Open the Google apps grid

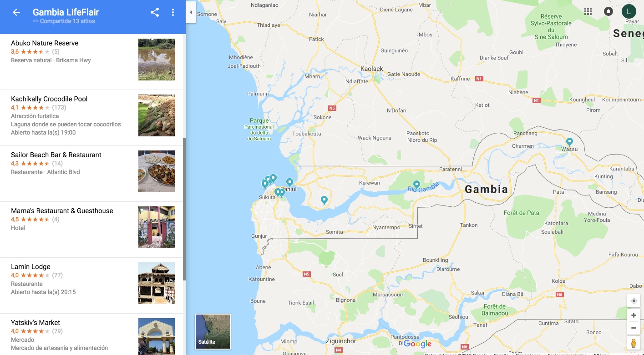coord(588,11)
